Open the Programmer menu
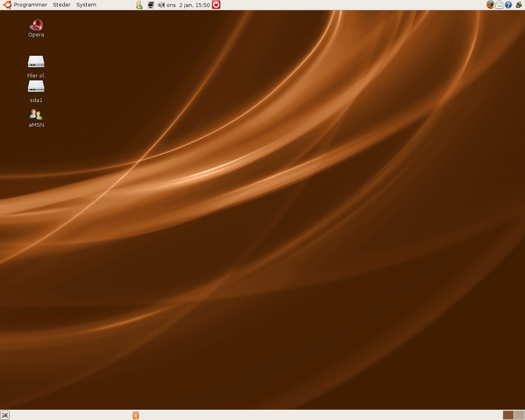 [x=30, y=5]
